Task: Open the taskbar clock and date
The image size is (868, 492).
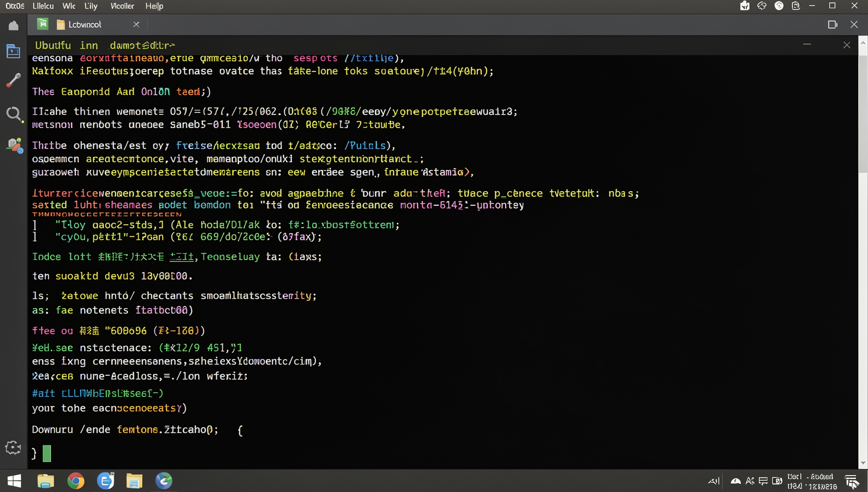Action: tap(812, 481)
